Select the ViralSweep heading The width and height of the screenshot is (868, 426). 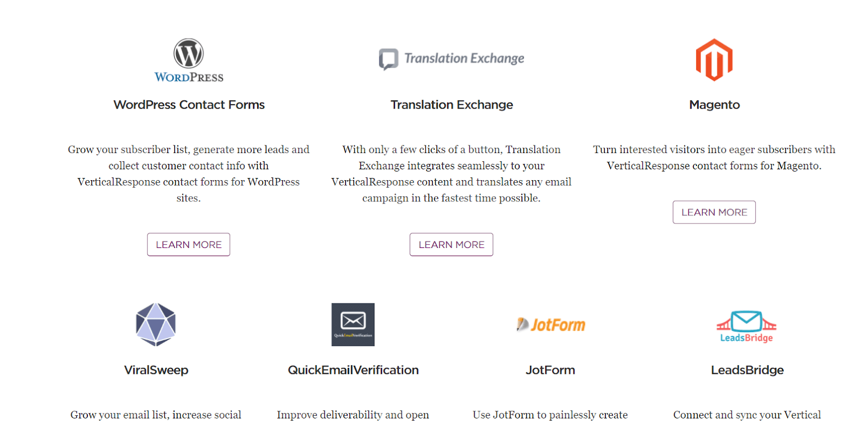156,370
